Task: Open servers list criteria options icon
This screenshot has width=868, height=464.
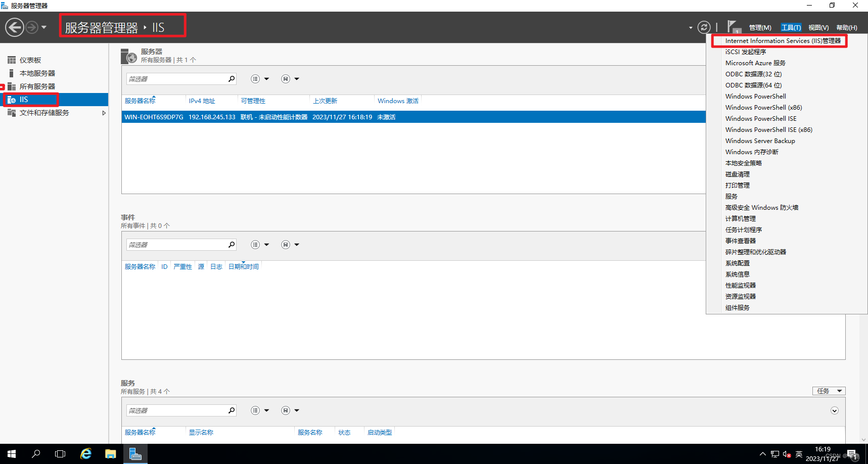Action: coord(255,79)
